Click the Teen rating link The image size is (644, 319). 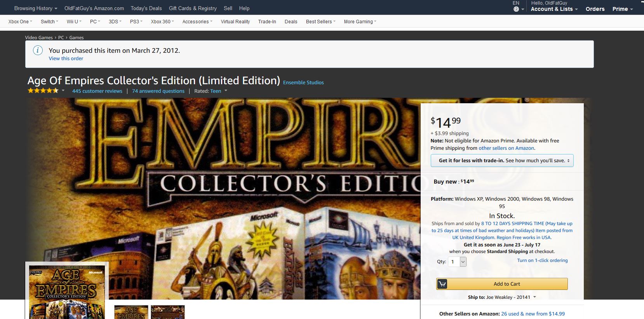tap(216, 91)
